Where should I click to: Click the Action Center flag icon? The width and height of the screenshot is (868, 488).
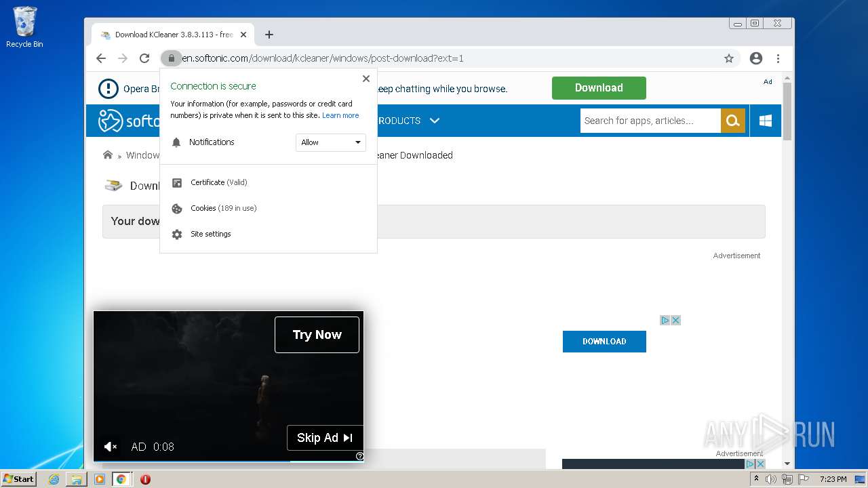click(x=804, y=479)
